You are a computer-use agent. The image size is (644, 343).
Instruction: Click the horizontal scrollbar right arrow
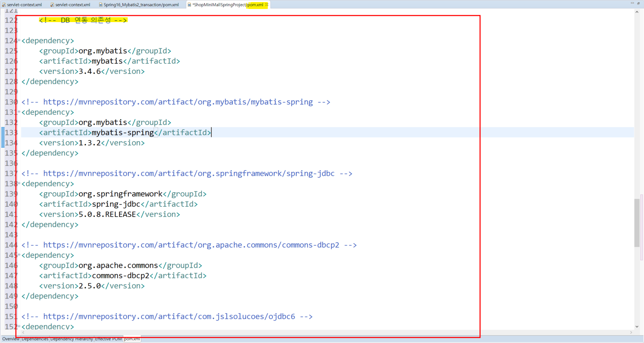[631, 332]
